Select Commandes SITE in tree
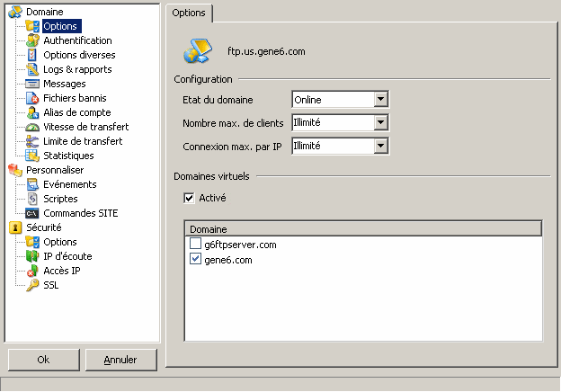The image size is (561, 392). (81, 213)
